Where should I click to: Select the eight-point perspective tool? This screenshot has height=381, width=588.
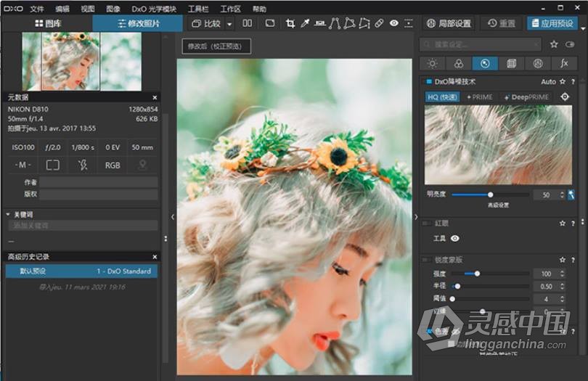click(x=364, y=24)
